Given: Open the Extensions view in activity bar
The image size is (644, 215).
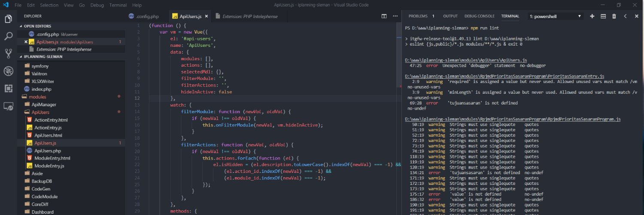Looking at the screenshot, I should (8, 89).
